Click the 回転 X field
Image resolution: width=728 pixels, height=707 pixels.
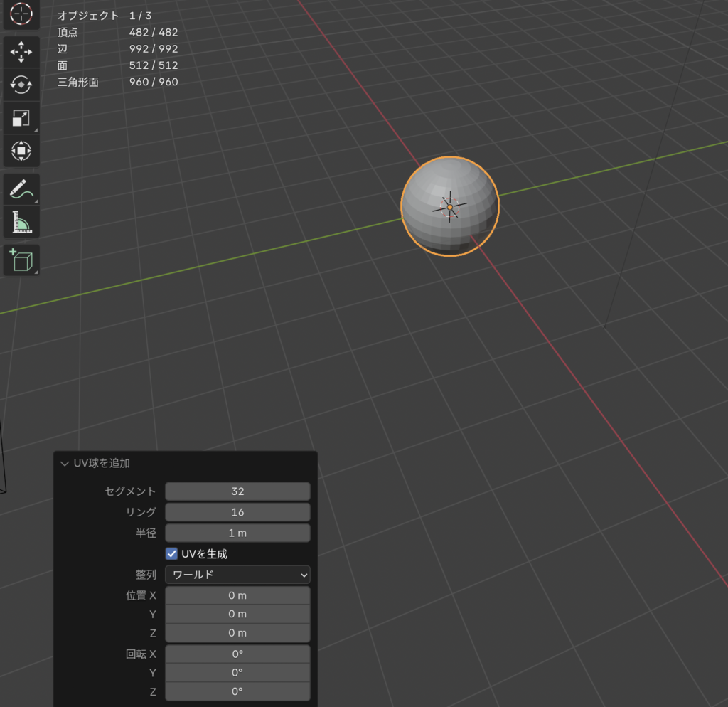[x=237, y=654]
